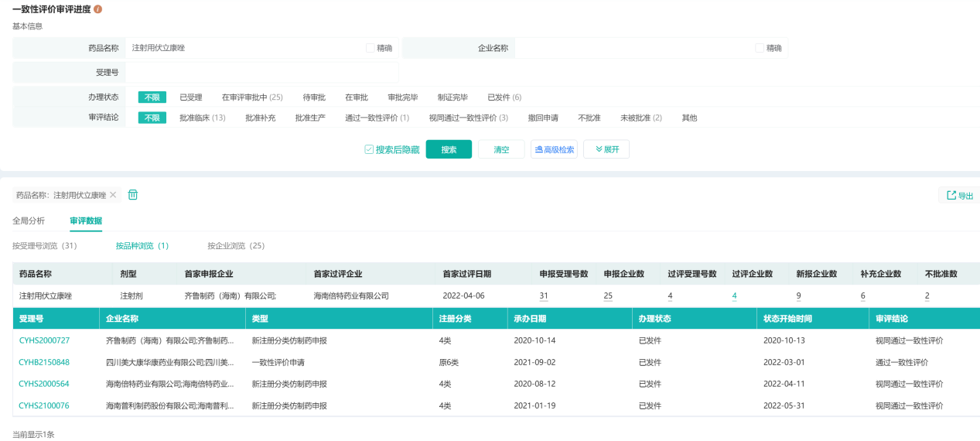
Task: Open 高级检索 advanced search
Action: tap(554, 149)
